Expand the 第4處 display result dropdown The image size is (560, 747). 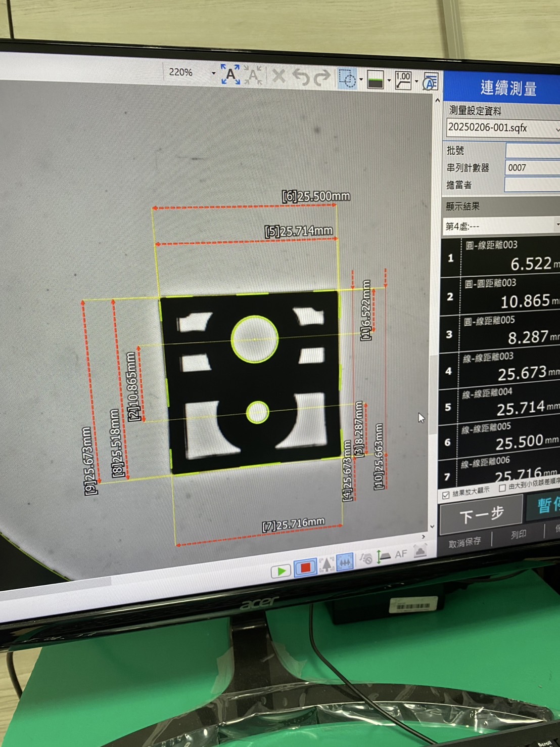pyautogui.click(x=556, y=225)
